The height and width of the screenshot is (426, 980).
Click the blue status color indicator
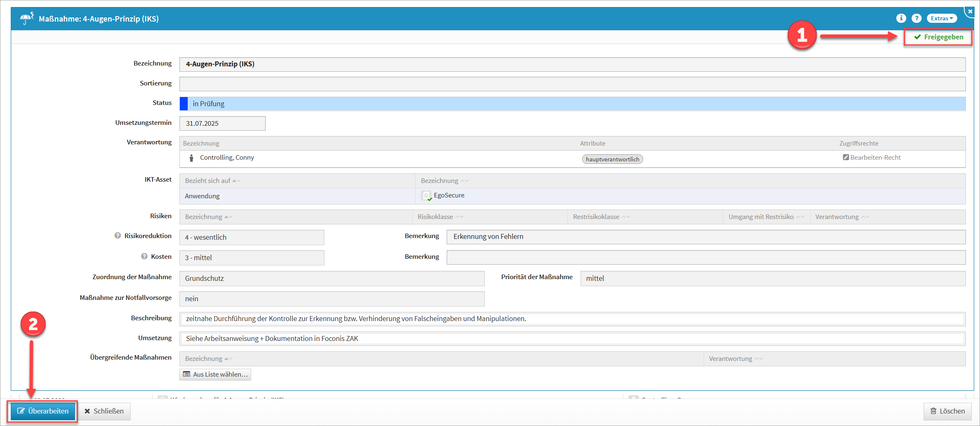pos(184,104)
